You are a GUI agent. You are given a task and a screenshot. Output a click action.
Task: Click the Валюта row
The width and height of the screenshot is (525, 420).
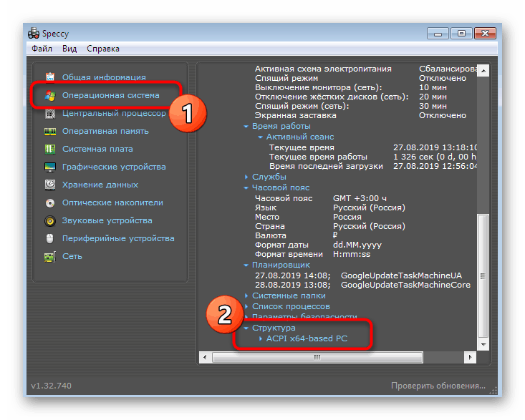coord(297,235)
